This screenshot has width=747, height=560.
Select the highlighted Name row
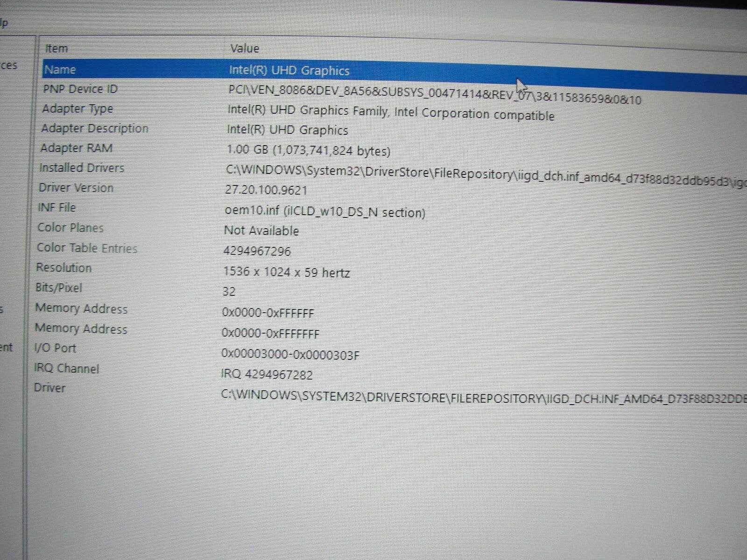pyautogui.click(x=60, y=70)
